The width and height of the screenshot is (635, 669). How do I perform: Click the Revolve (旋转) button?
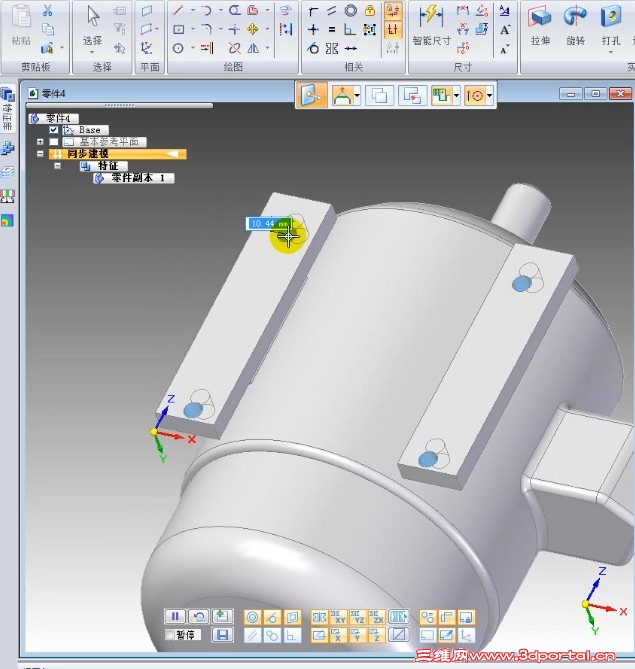pyautogui.click(x=575, y=25)
